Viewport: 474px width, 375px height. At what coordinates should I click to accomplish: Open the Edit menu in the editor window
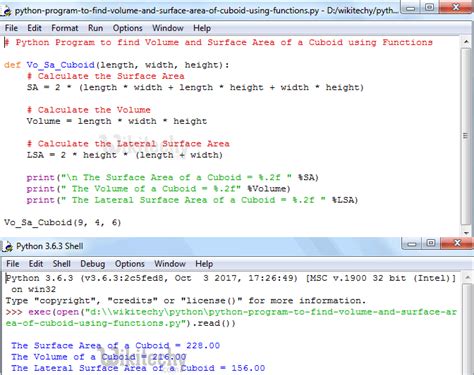pyautogui.click(x=34, y=28)
